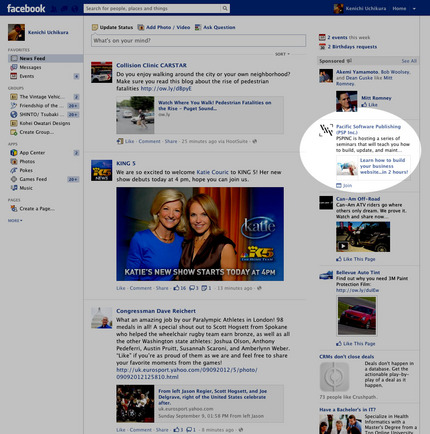Open Learn how to build your business website link
Screen dimensions: 430x434
pyautogui.click(x=384, y=166)
